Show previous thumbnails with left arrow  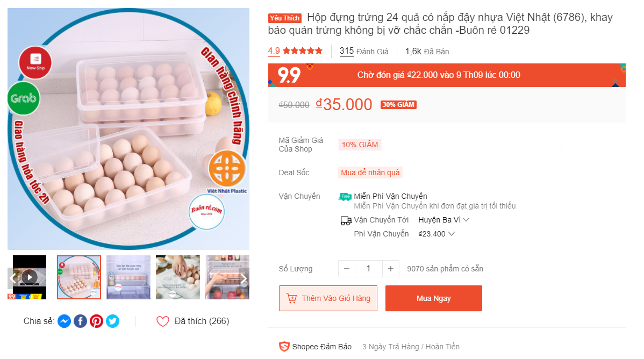(x=12, y=278)
